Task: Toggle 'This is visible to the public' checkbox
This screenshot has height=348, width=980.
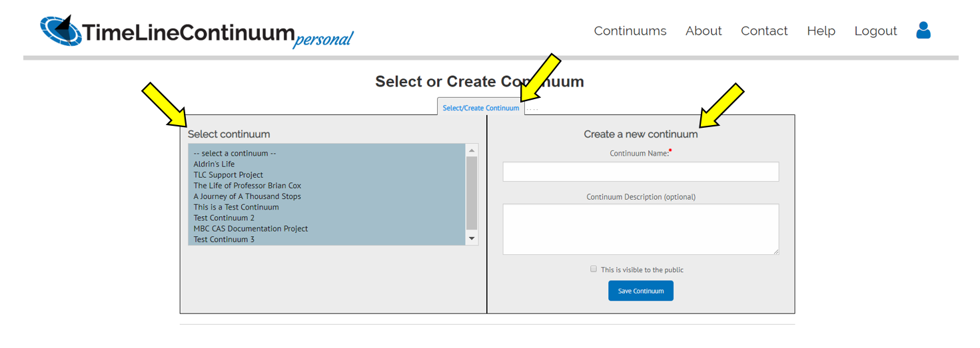Action: click(594, 269)
